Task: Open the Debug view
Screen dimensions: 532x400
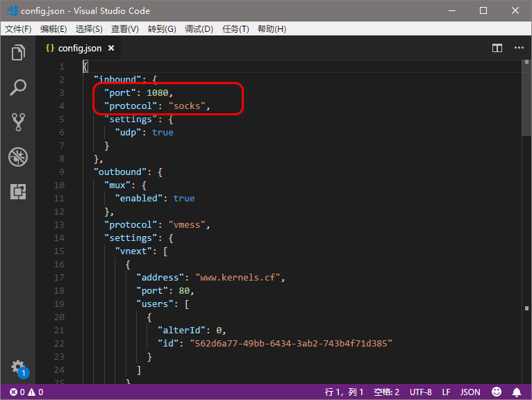Action: (x=18, y=157)
